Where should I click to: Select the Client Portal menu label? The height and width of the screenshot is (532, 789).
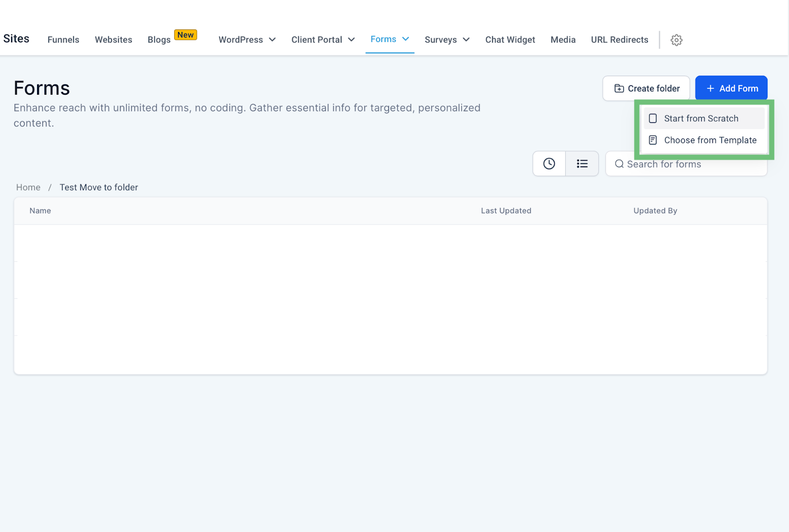(x=317, y=40)
